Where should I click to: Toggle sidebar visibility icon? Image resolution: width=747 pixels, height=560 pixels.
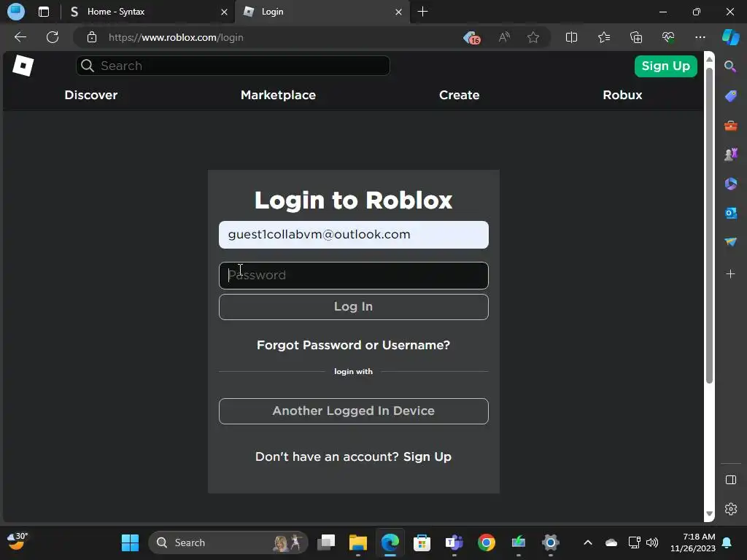pyautogui.click(x=730, y=480)
